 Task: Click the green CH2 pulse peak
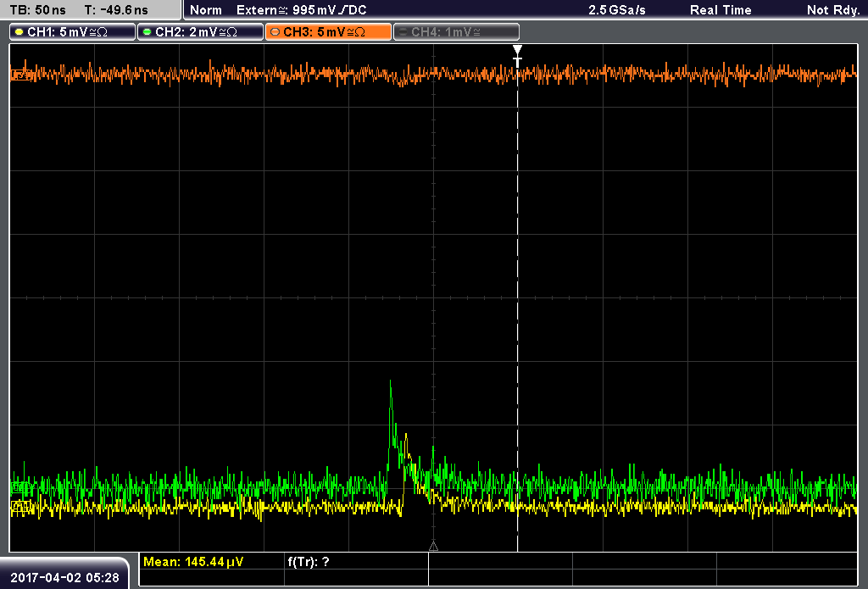(390, 382)
